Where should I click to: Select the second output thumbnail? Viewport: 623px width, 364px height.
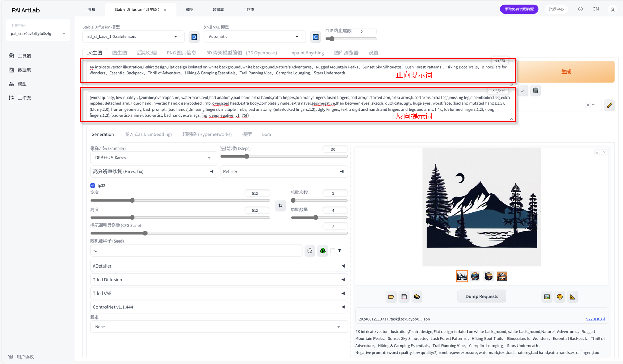(475, 276)
